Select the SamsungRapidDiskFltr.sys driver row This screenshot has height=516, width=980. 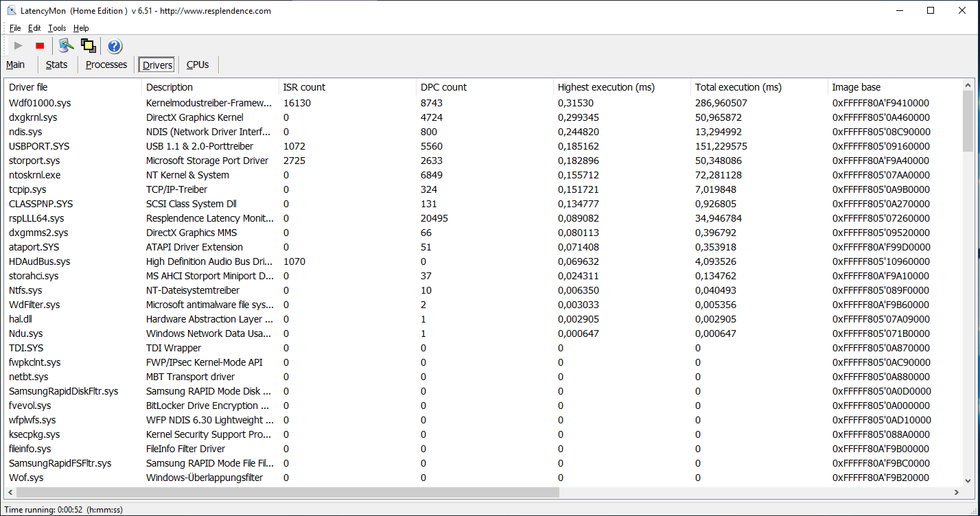click(x=483, y=391)
